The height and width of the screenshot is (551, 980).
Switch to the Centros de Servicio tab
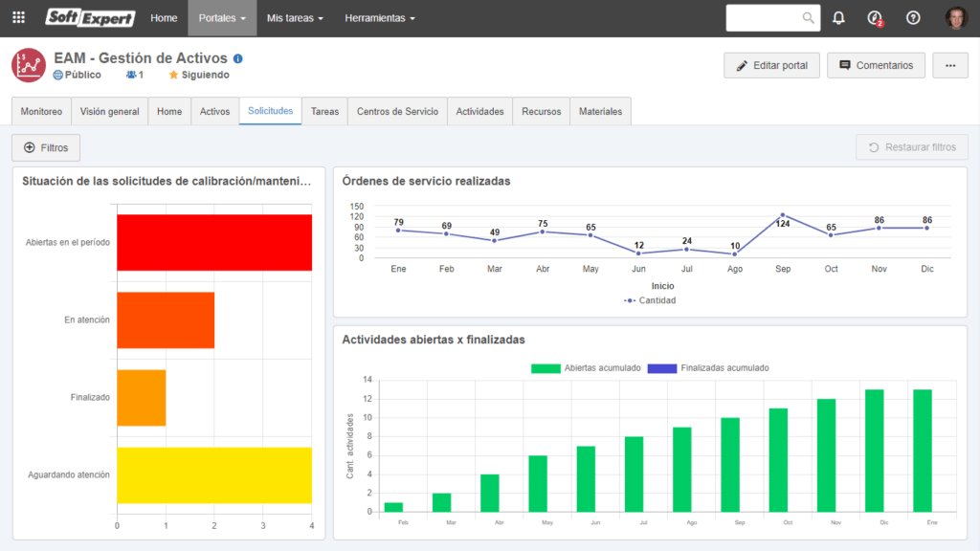pyautogui.click(x=397, y=112)
